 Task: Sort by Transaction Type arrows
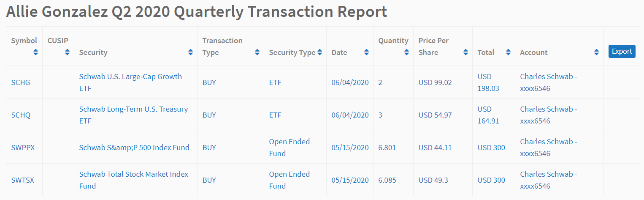(x=257, y=52)
